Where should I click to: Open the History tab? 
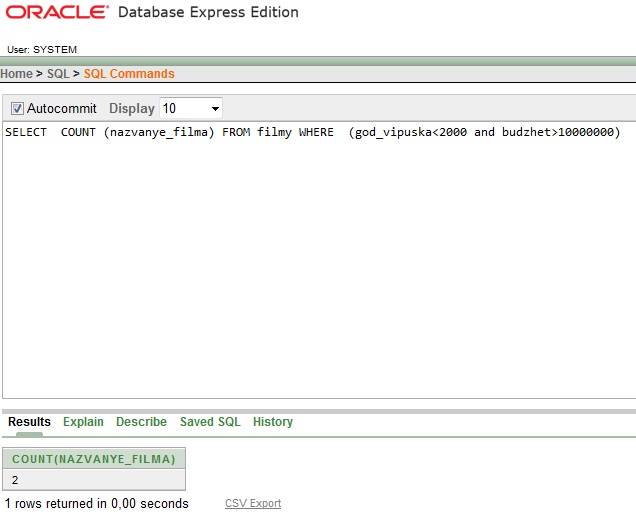point(273,422)
